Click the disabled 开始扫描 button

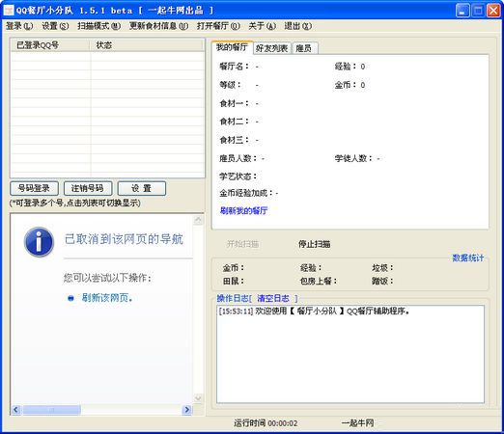click(242, 244)
